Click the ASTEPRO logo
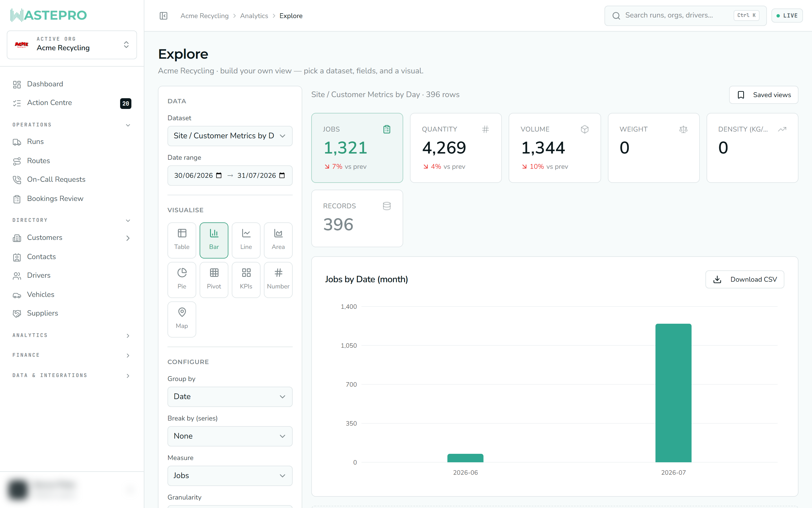Screen dimensions: 812x508 coord(49,15)
